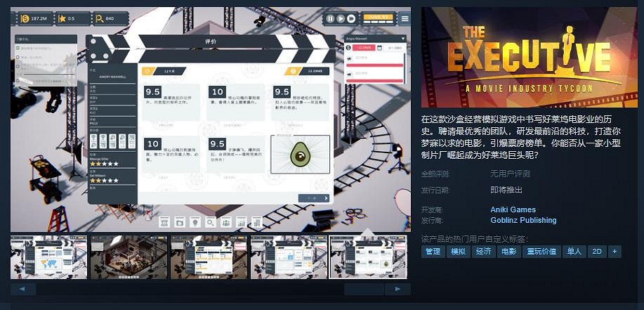The height and width of the screenshot is (310, 644).
Task: Click the red 12.29M$ budget field
Action: click(364, 48)
